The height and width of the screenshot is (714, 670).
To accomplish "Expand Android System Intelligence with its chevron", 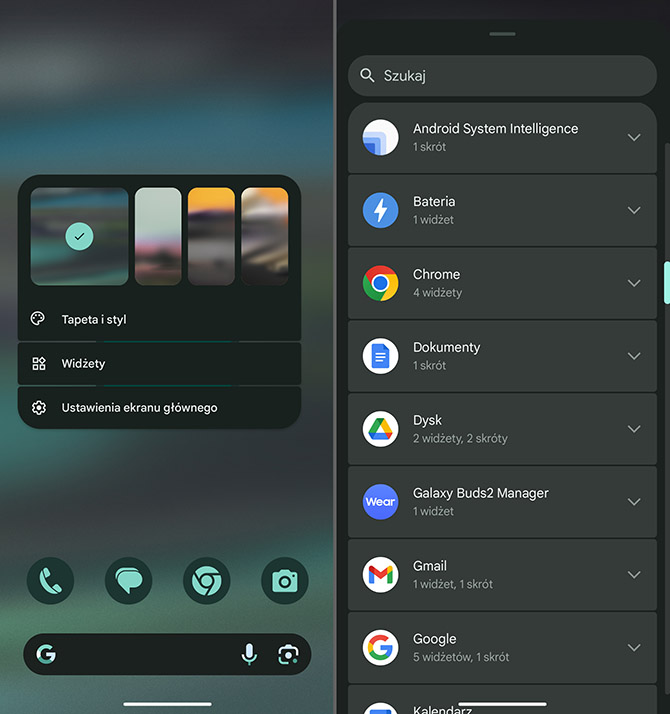I will [x=634, y=137].
